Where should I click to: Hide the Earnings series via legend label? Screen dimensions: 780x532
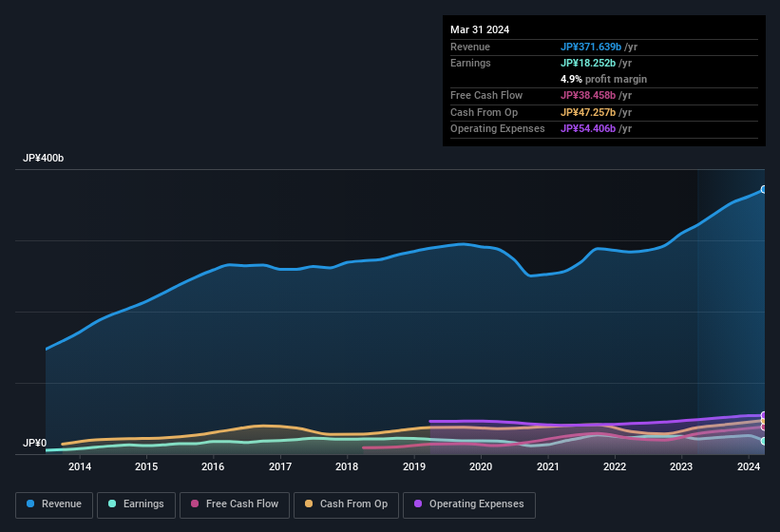(x=143, y=504)
